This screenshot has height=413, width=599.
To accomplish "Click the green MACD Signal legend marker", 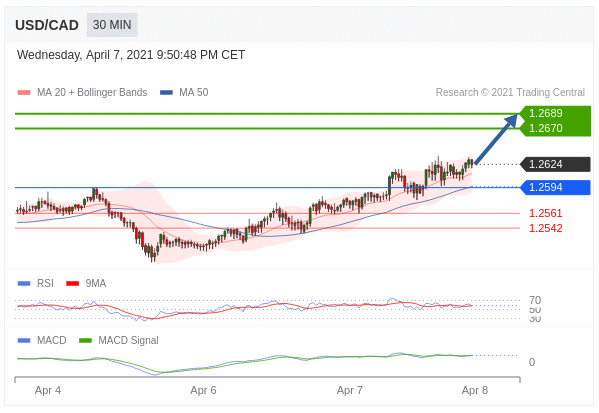I will pos(85,340).
